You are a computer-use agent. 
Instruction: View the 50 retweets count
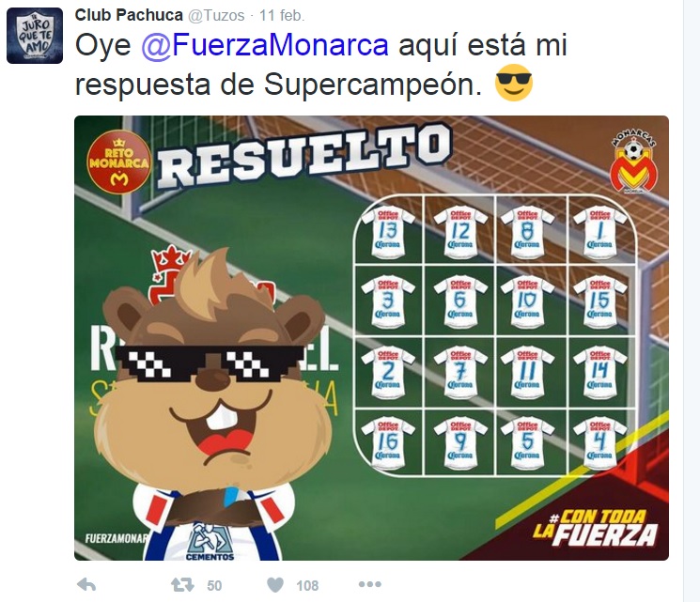coord(214,585)
